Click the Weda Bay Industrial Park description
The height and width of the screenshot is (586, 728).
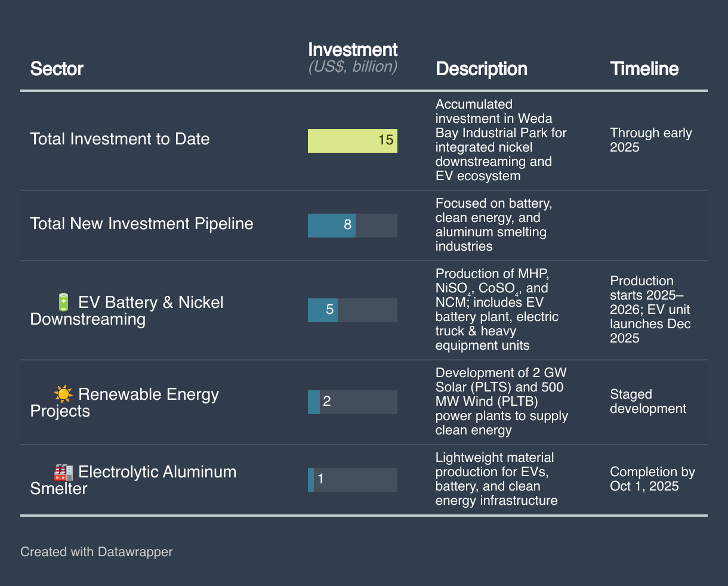click(x=501, y=140)
